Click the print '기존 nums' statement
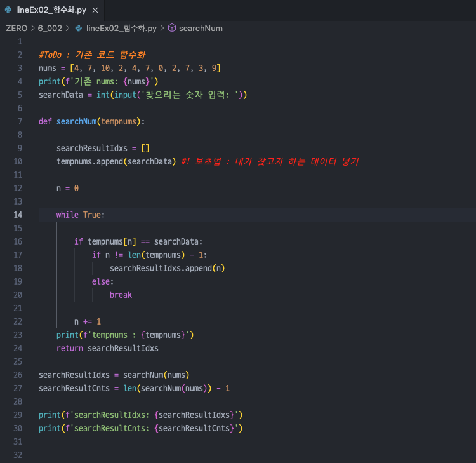This screenshot has height=463, width=476. click(98, 81)
